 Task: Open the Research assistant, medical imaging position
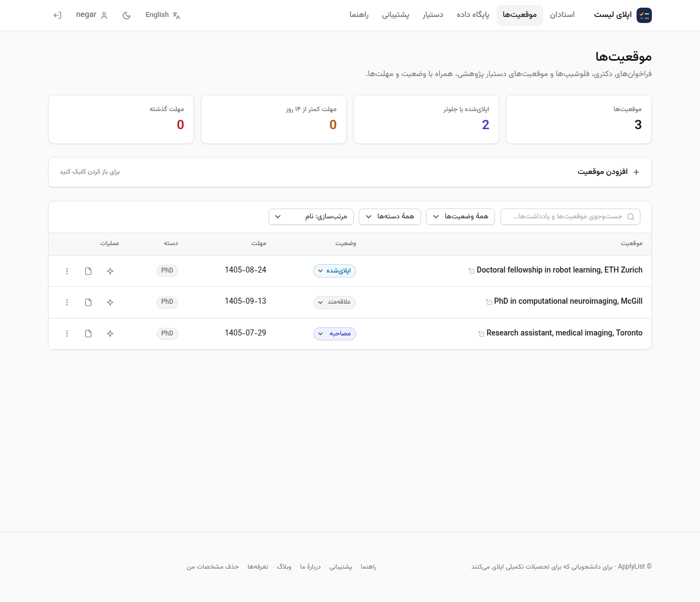click(564, 333)
